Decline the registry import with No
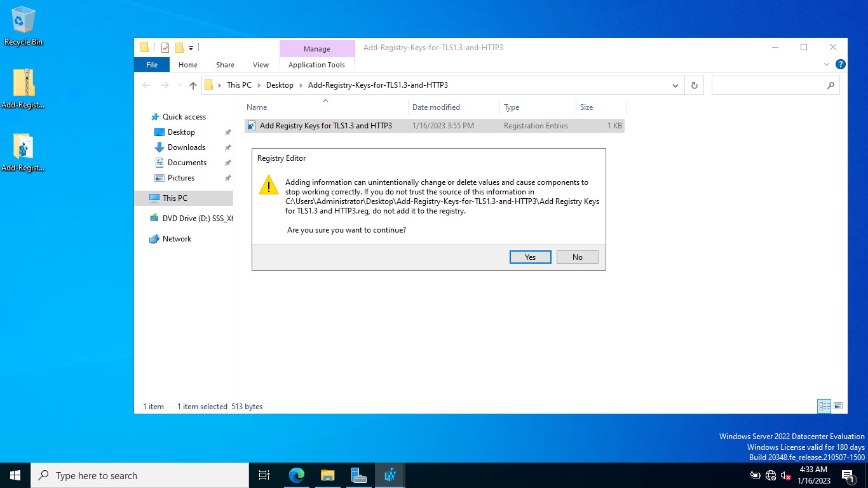The height and width of the screenshot is (488, 868). 577,257
